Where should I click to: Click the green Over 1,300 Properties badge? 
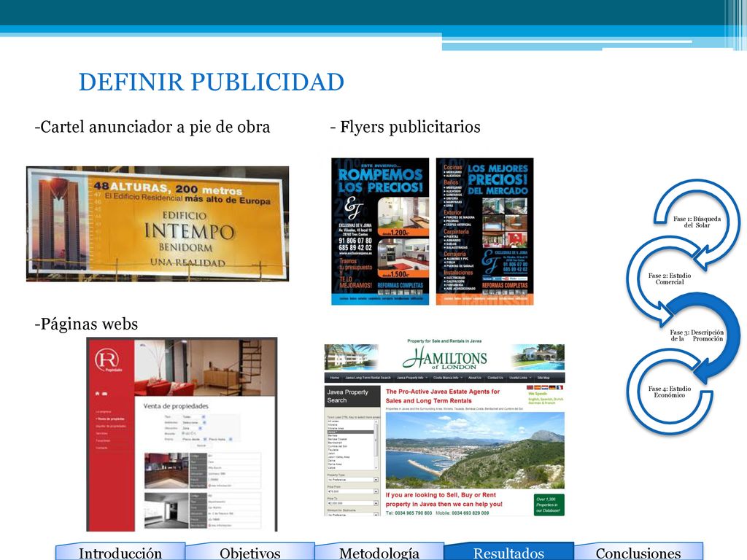[x=549, y=505]
